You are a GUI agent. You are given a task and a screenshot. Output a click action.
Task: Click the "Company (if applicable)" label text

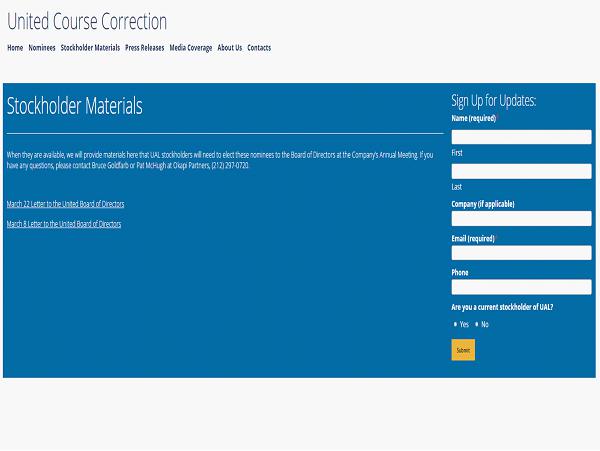click(x=483, y=204)
